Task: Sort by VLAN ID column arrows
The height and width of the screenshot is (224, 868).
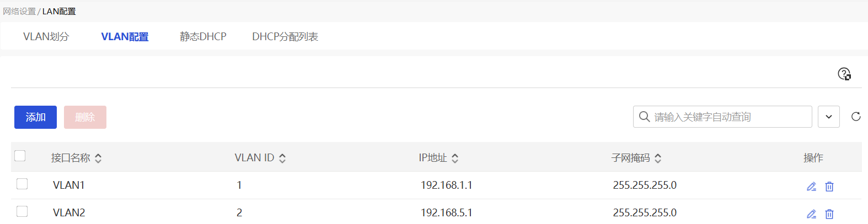Action: [282, 159]
